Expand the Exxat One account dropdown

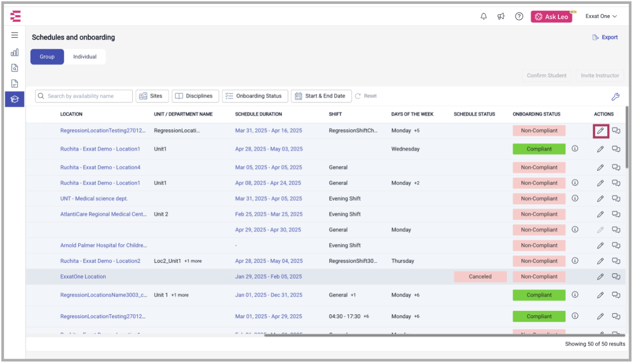pyautogui.click(x=601, y=17)
